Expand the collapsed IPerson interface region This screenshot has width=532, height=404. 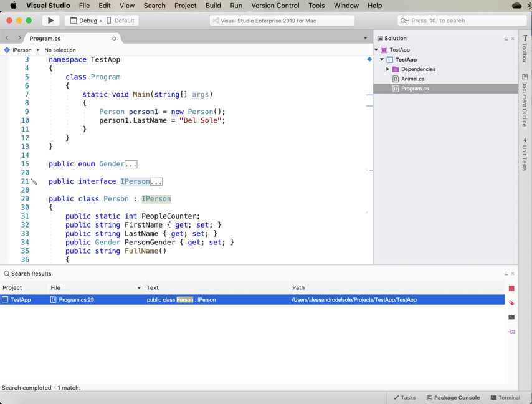coord(156,181)
